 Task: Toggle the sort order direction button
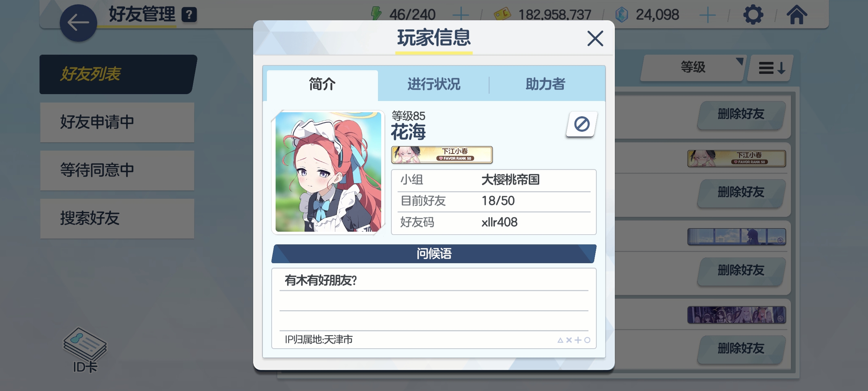point(771,68)
